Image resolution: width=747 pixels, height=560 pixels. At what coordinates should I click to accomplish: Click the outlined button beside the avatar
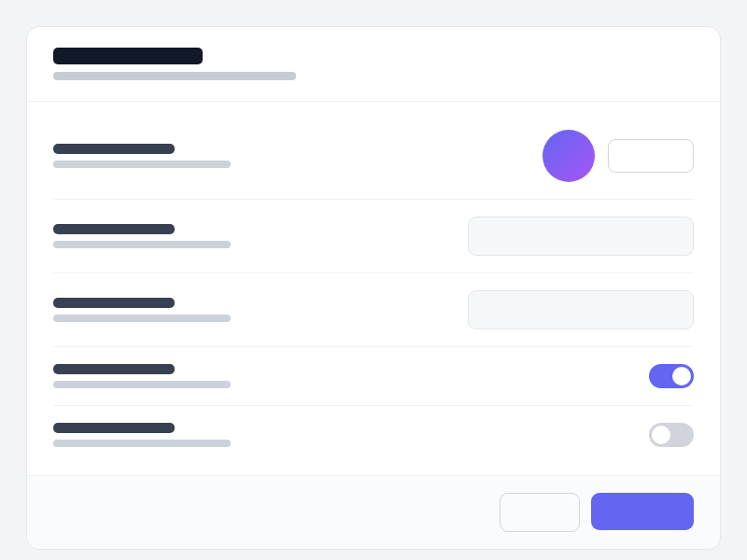coord(651,156)
